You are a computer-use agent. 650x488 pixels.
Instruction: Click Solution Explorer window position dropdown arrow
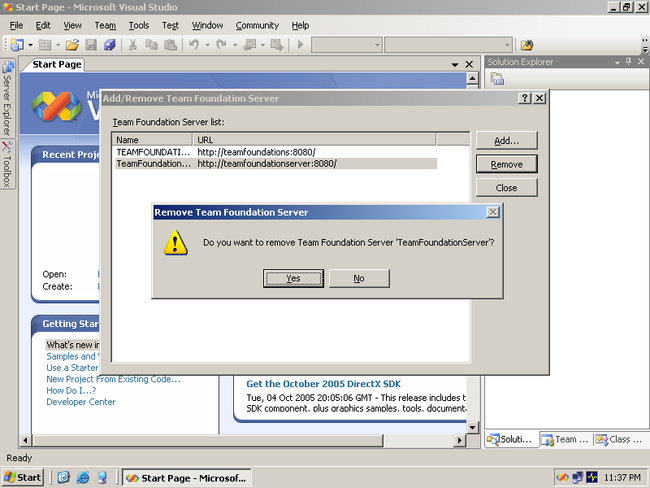click(617, 62)
